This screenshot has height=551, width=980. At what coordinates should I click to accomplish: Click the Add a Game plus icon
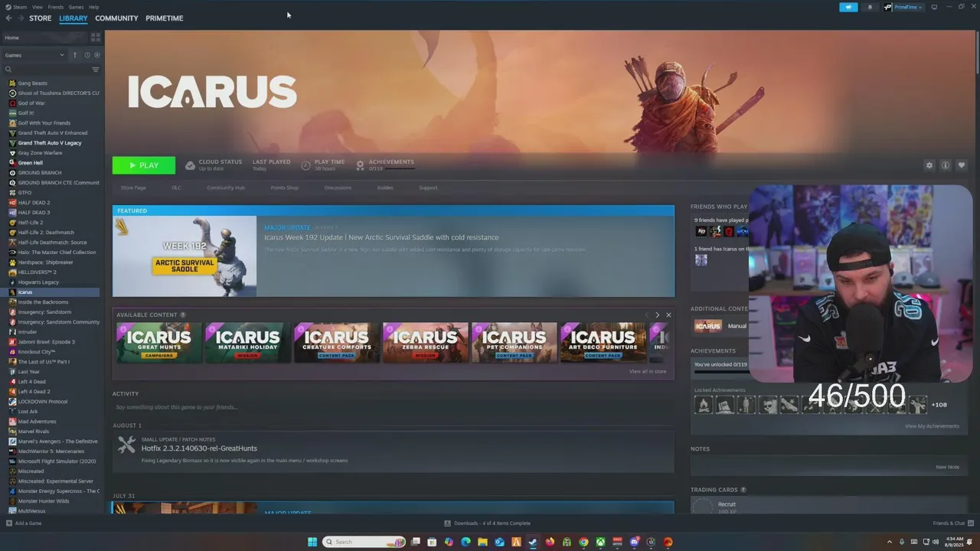pyautogui.click(x=9, y=523)
